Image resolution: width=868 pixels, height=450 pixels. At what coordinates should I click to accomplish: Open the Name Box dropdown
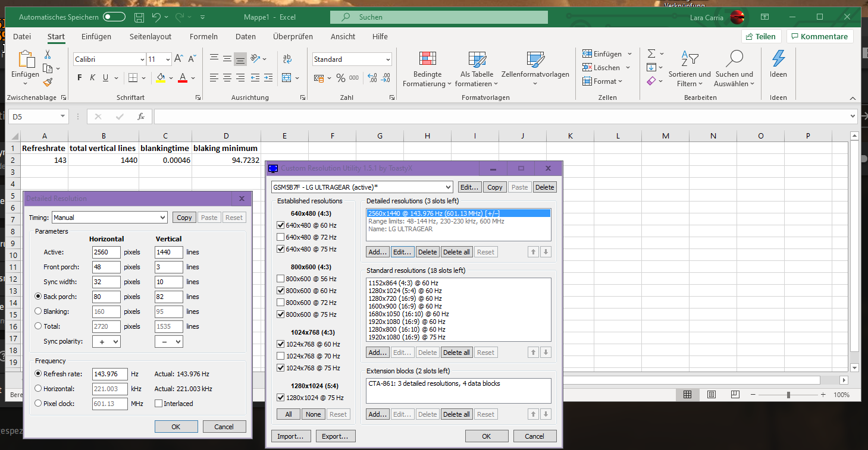pyautogui.click(x=63, y=117)
